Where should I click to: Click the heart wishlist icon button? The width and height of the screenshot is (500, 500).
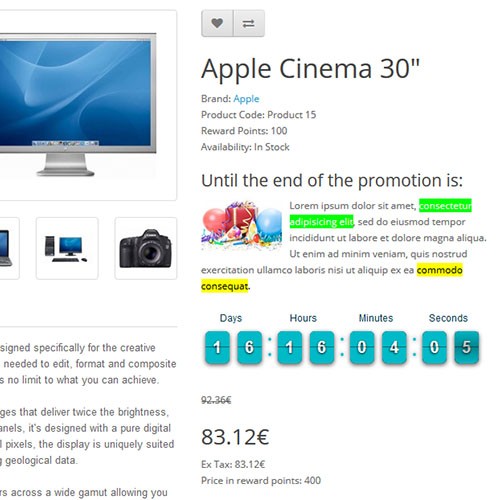pos(217,23)
